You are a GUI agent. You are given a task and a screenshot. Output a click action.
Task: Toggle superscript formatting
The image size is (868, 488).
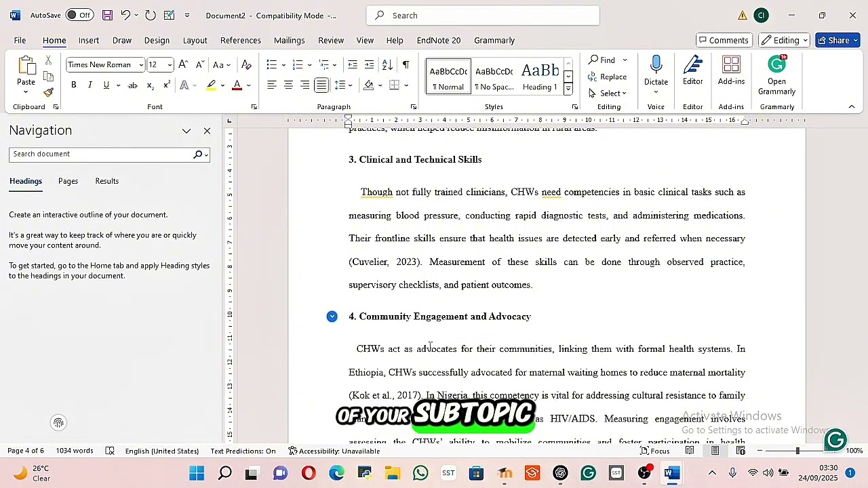[x=167, y=85]
